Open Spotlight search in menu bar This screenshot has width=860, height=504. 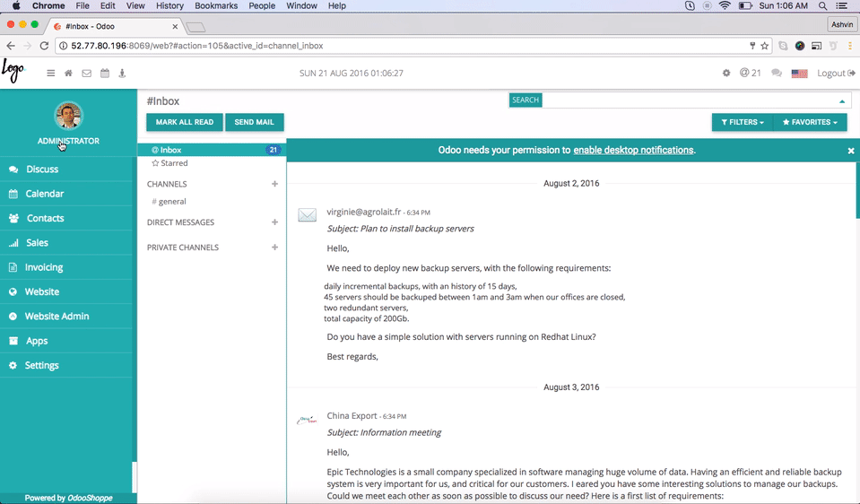822,5
